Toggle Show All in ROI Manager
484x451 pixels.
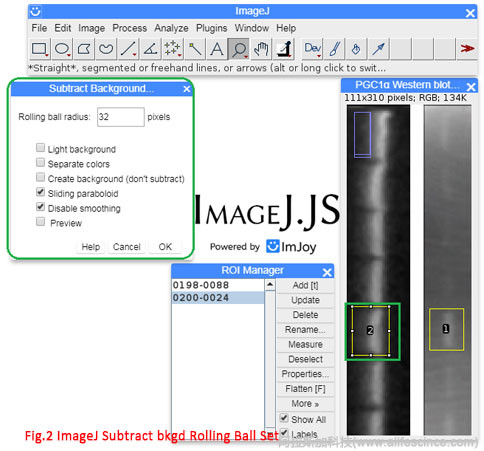pos(284,418)
